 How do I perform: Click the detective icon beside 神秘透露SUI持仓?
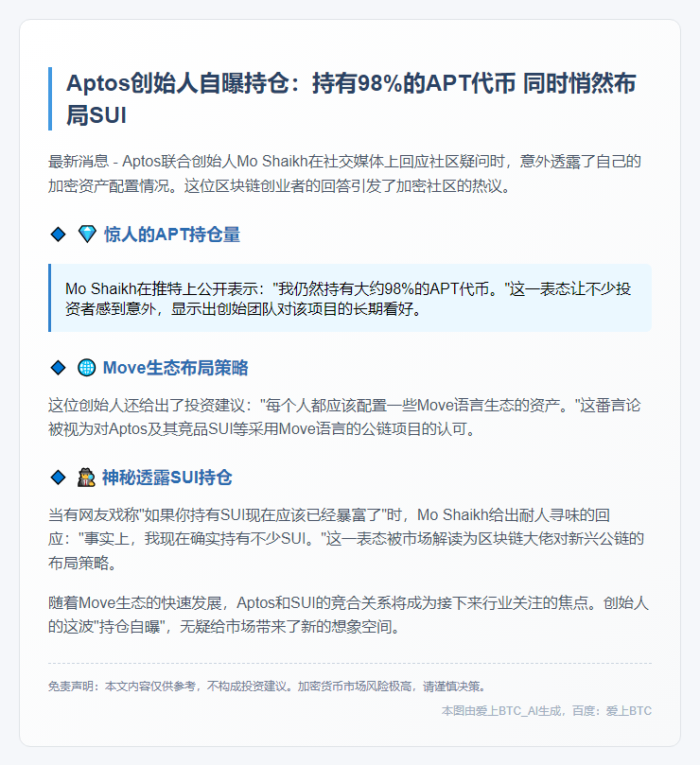(86, 478)
